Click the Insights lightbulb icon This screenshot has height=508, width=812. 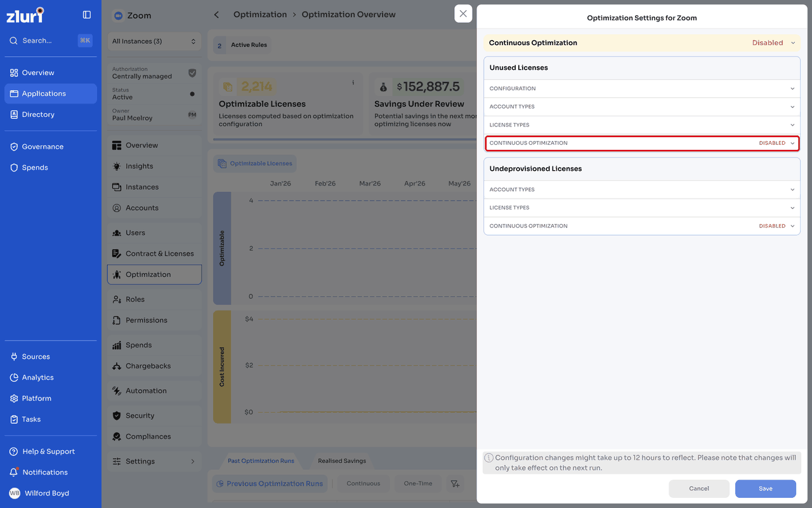(117, 166)
